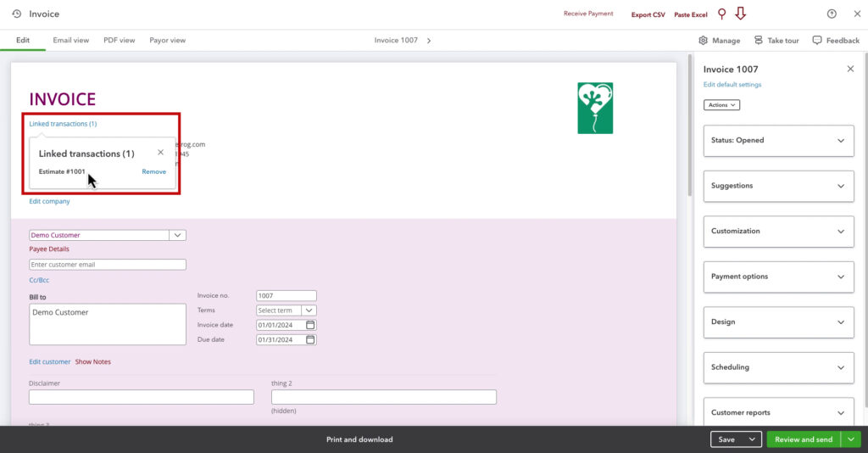868x453 pixels.
Task: Click the red download arrow icon
Action: click(741, 14)
